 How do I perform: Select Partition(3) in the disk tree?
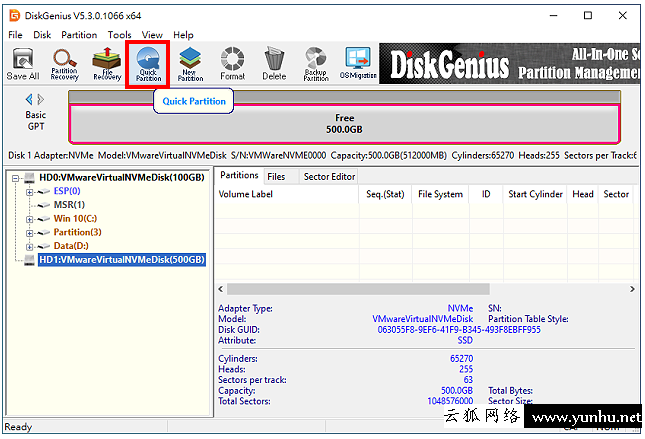[x=77, y=232]
